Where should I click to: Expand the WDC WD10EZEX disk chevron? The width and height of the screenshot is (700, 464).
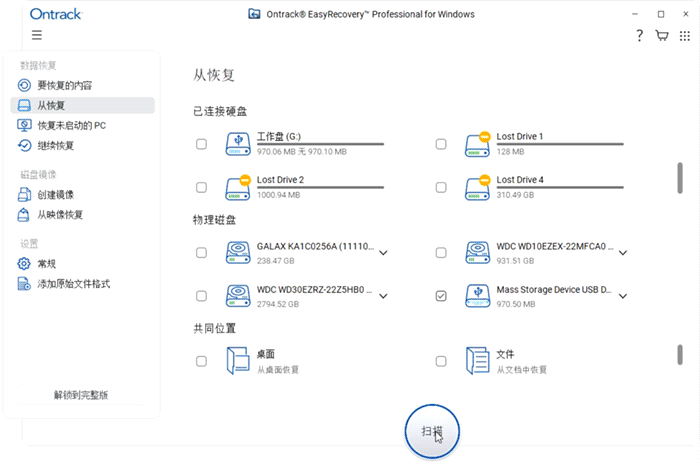click(x=623, y=253)
